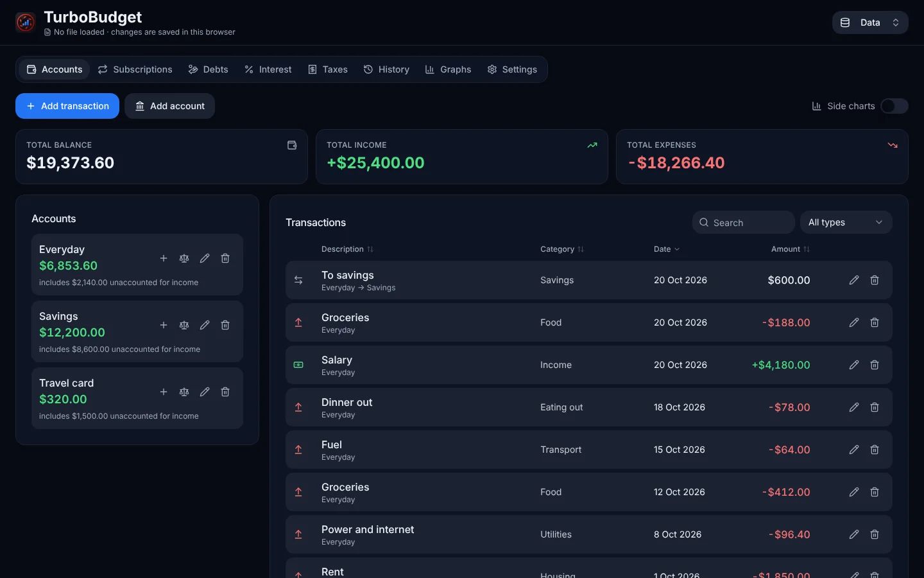Show the Graphs tab
This screenshot has height=578, width=924.
(x=448, y=69)
